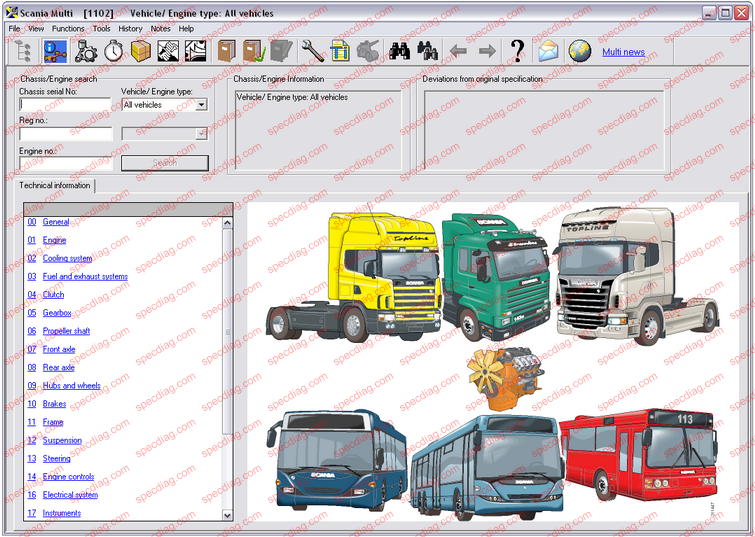Image resolution: width=755 pixels, height=537 pixels.
Task: Open the Multi news link
Action: [x=623, y=52]
